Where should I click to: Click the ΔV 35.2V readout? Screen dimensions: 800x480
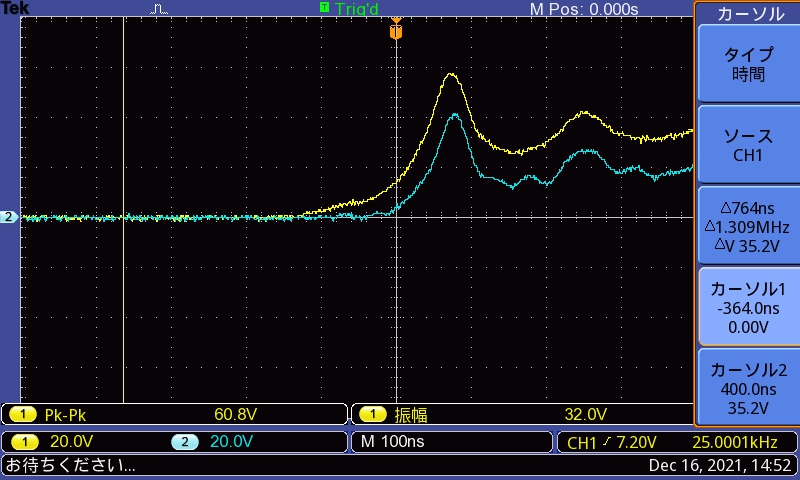(x=747, y=246)
